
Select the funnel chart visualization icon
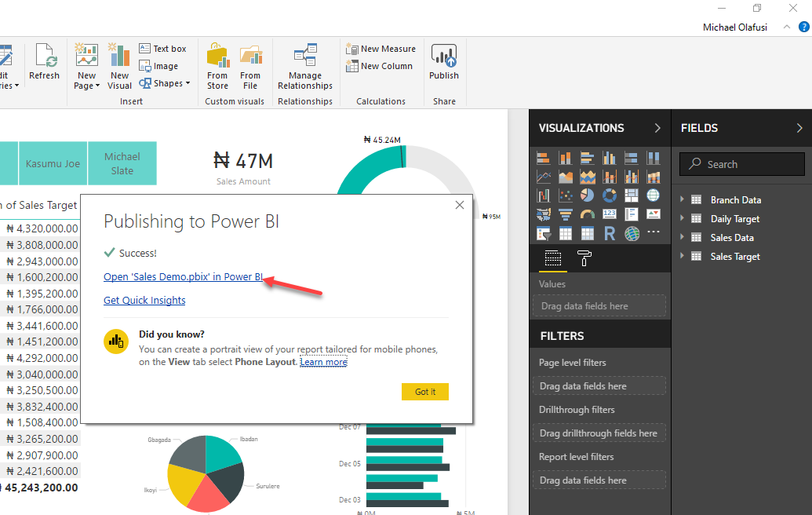[565, 214]
